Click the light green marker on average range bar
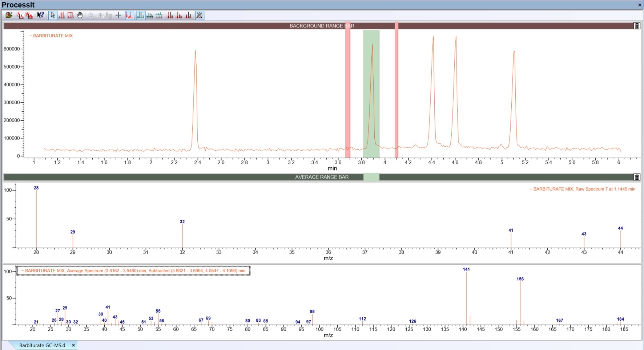Screen dimensions: 644x350 pos(371,177)
